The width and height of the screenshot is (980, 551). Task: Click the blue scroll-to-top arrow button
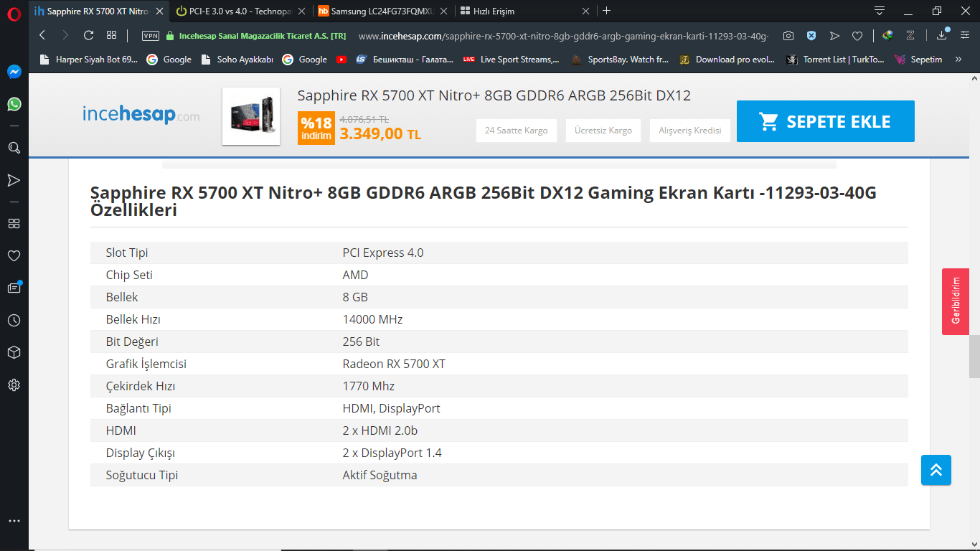point(936,470)
